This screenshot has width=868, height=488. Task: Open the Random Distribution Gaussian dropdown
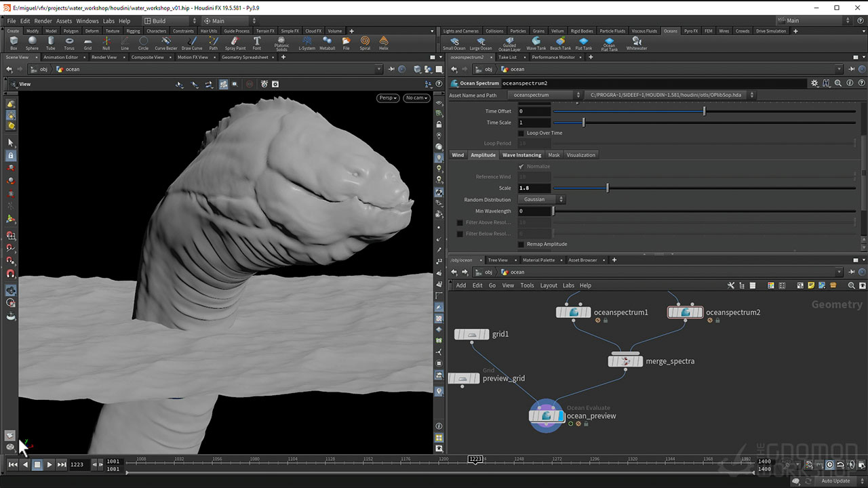pos(541,199)
